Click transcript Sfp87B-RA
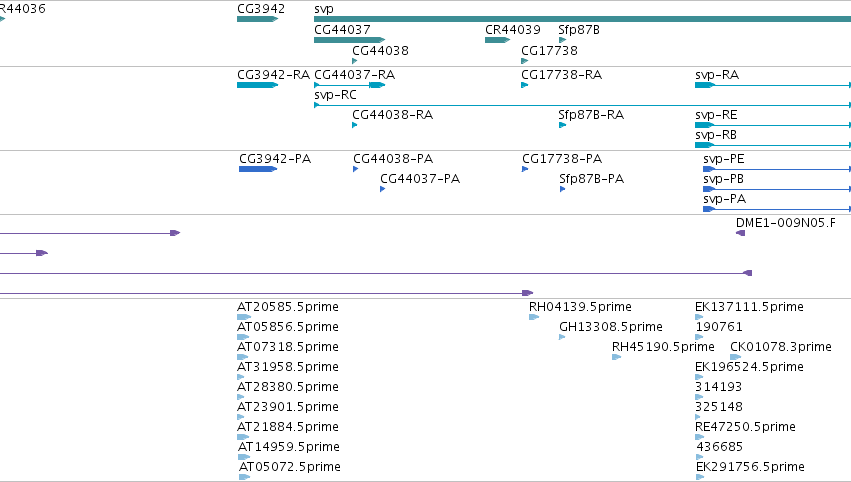 [x=591, y=115]
